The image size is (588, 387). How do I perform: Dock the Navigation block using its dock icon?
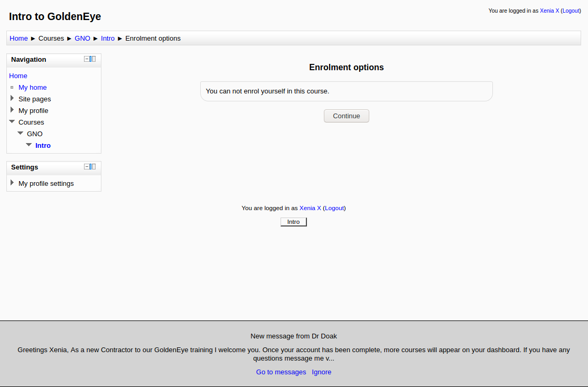point(92,59)
